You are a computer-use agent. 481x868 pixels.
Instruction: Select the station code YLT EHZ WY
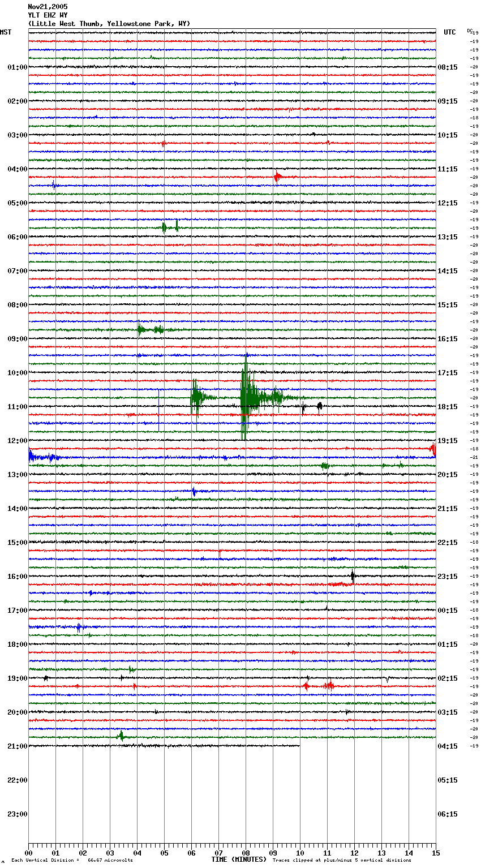coord(48,15)
